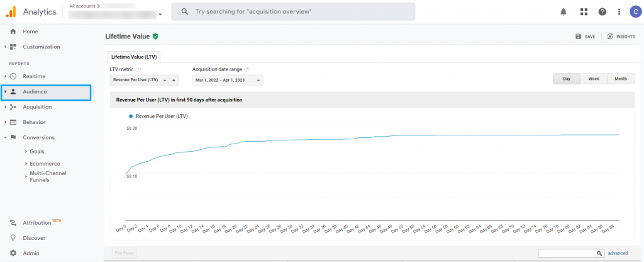Open the Google apps grid icon

point(584,12)
